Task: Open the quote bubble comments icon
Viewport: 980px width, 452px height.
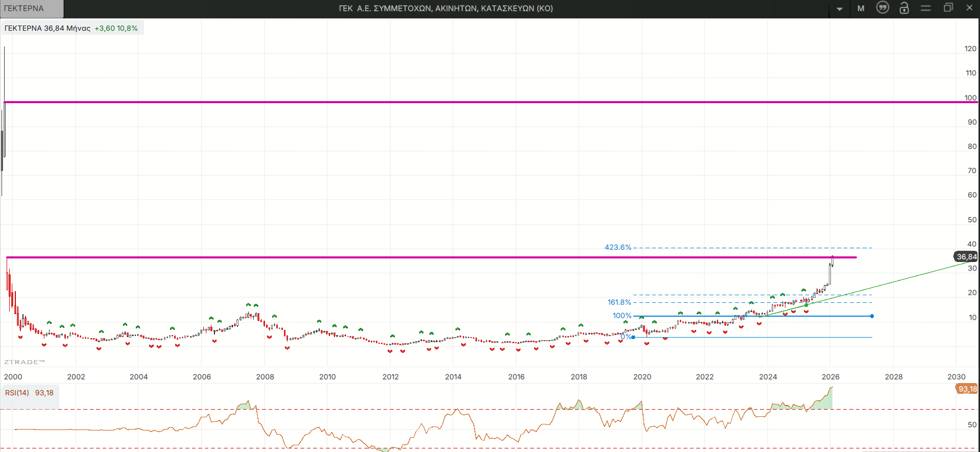Action: [x=882, y=8]
